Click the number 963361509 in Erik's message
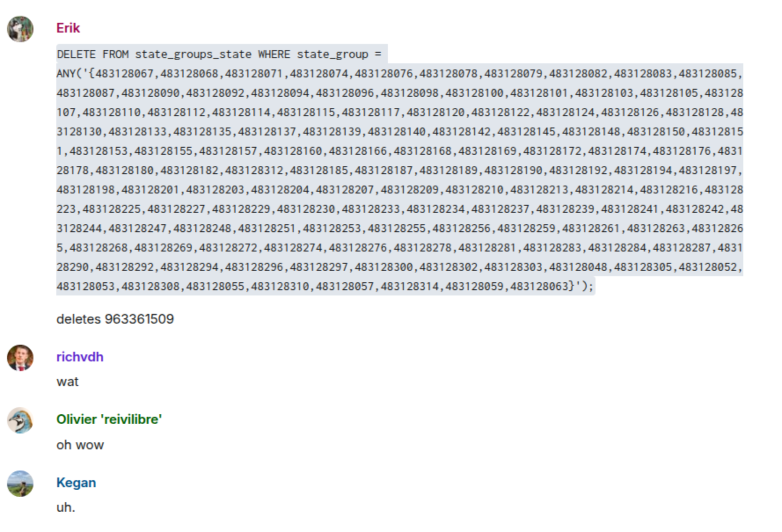The image size is (782, 532). coord(139,319)
